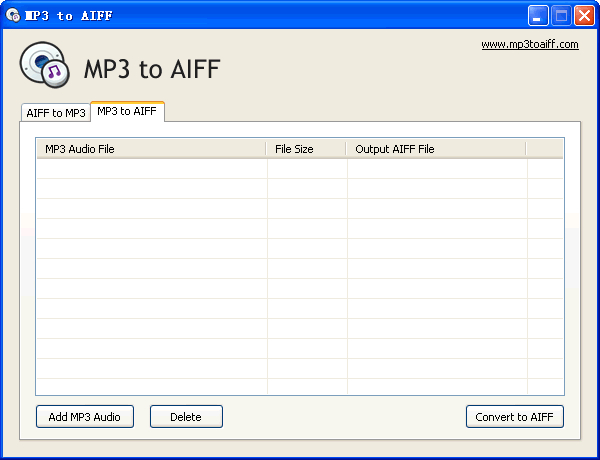Click the File Size column header
The width and height of the screenshot is (600, 460).
click(306, 149)
